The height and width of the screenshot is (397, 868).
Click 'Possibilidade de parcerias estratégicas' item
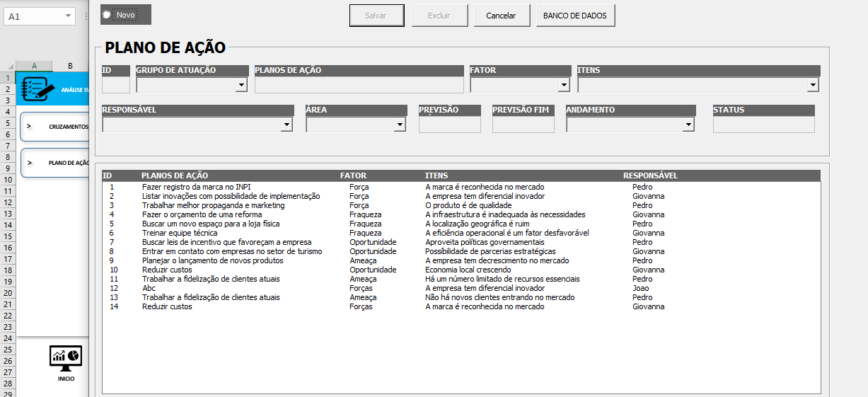(x=490, y=251)
